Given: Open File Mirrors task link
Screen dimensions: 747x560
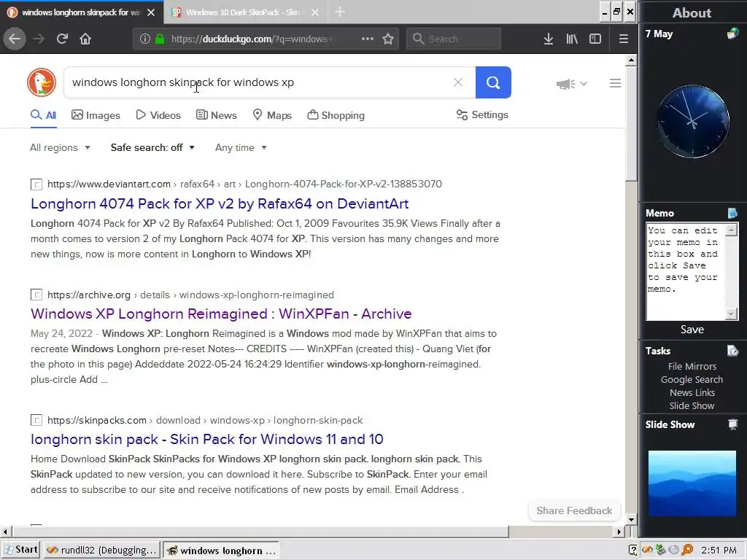Looking at the screenshot, I should [x=692, y=366].
